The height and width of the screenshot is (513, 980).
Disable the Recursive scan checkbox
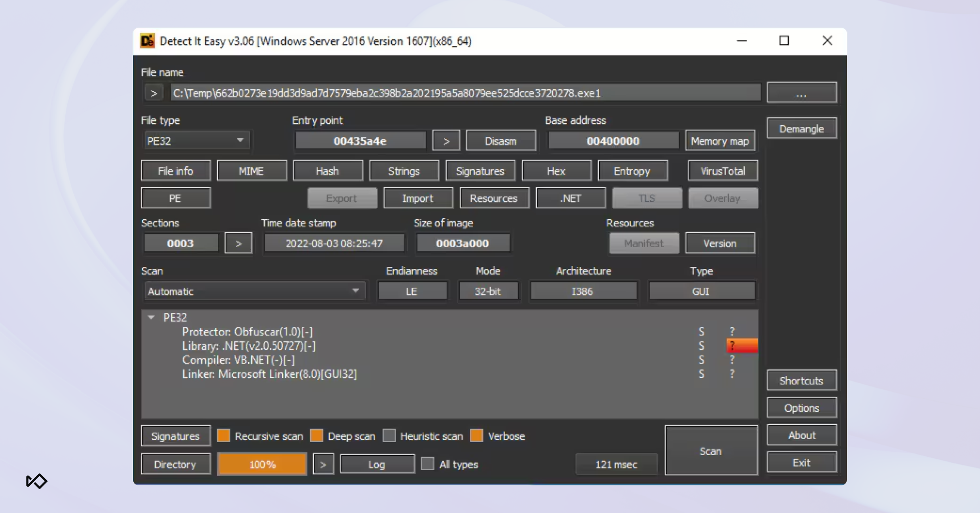point(224,435)
